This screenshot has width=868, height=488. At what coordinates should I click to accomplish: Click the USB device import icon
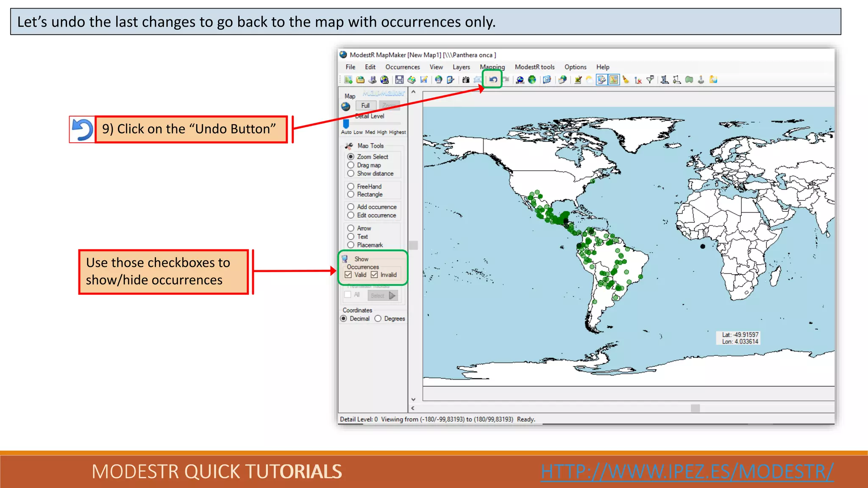click(373, 80)
